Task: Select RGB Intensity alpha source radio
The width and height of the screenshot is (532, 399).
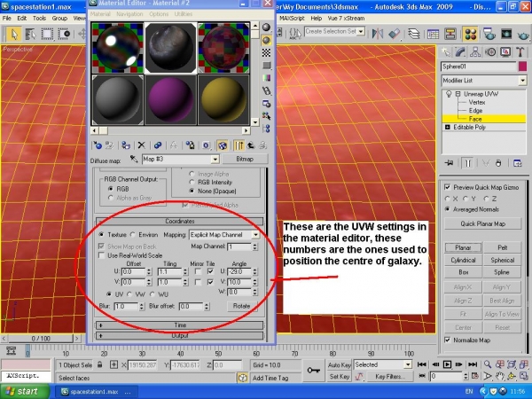Action: coord(192,182)
